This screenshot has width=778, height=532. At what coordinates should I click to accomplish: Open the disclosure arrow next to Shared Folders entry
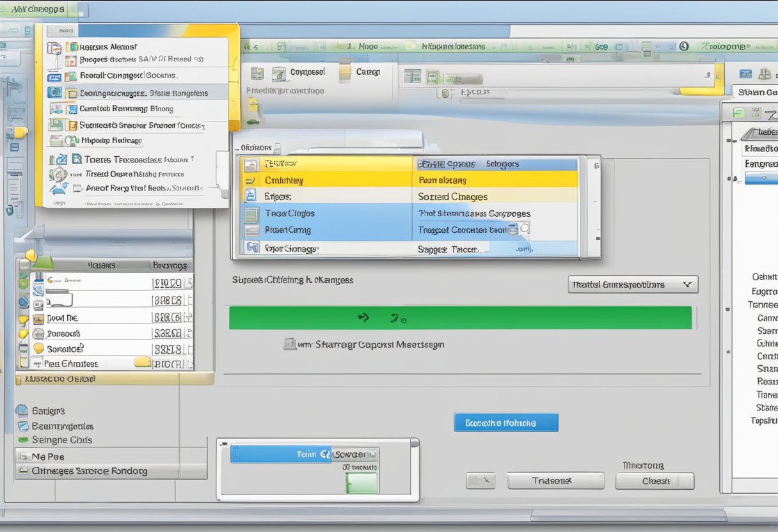pyautogui.click(x=202, y=125)
